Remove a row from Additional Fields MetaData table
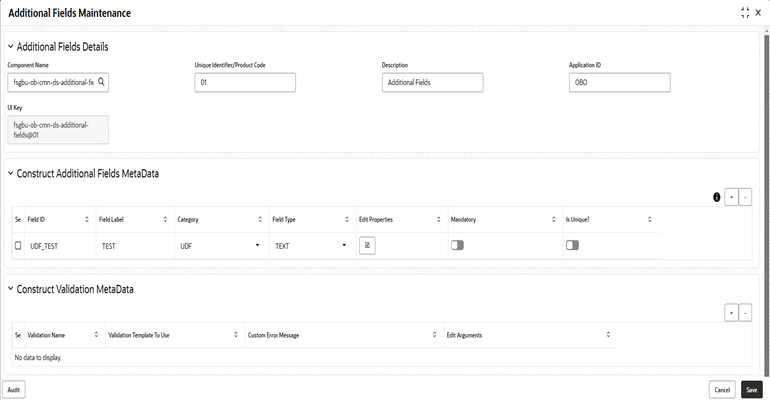This screenshot has width=770, height=400. tap(745, 197)
